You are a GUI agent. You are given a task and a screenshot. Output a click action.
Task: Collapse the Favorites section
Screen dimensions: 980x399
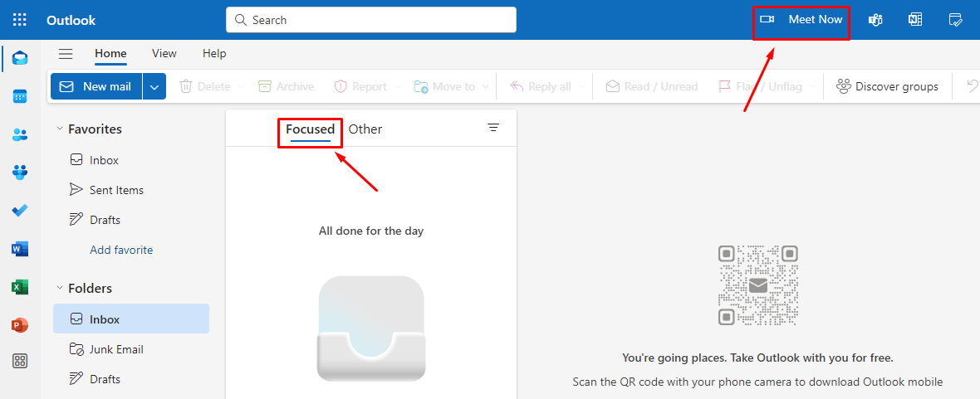60,129
